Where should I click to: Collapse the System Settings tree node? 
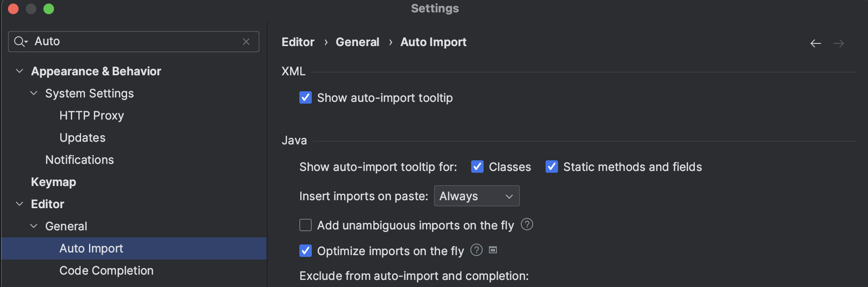[x=34, y=93]
